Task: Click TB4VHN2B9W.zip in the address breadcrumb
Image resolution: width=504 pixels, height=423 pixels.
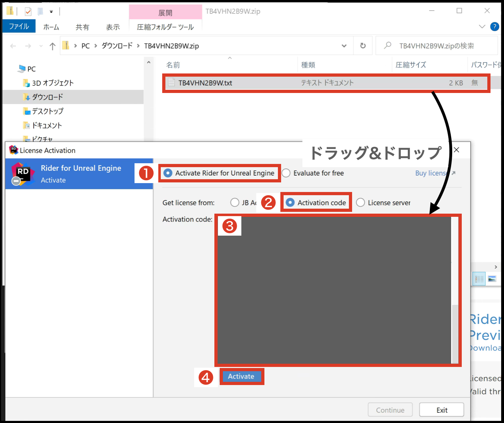Action: click(171, 46)
